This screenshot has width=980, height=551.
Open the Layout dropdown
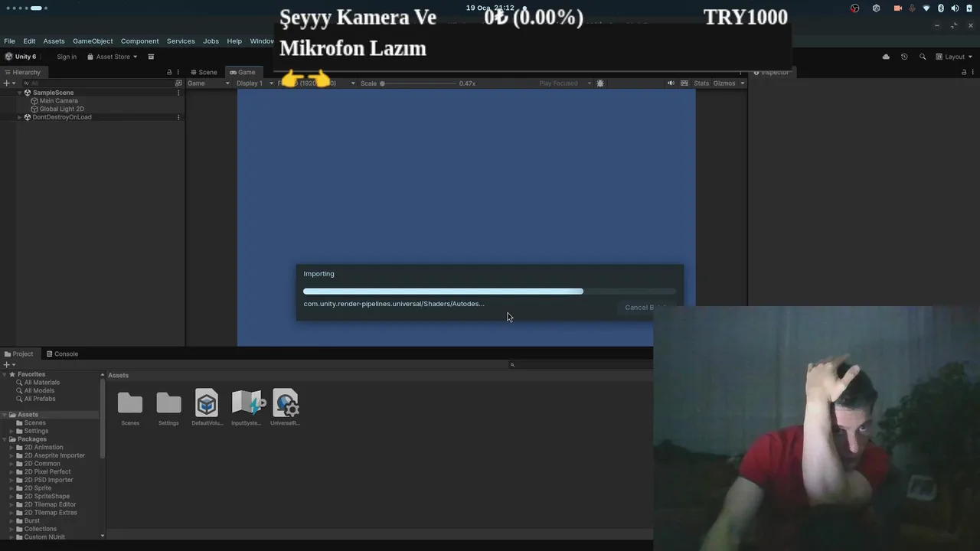pyautogui.click(x=954, y=57)
